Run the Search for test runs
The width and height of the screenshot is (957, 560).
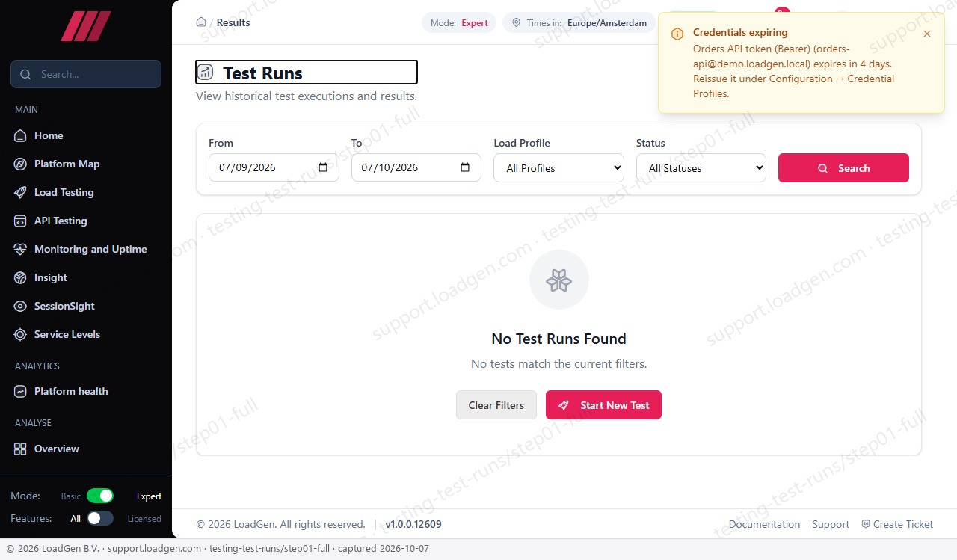point(843,168)
